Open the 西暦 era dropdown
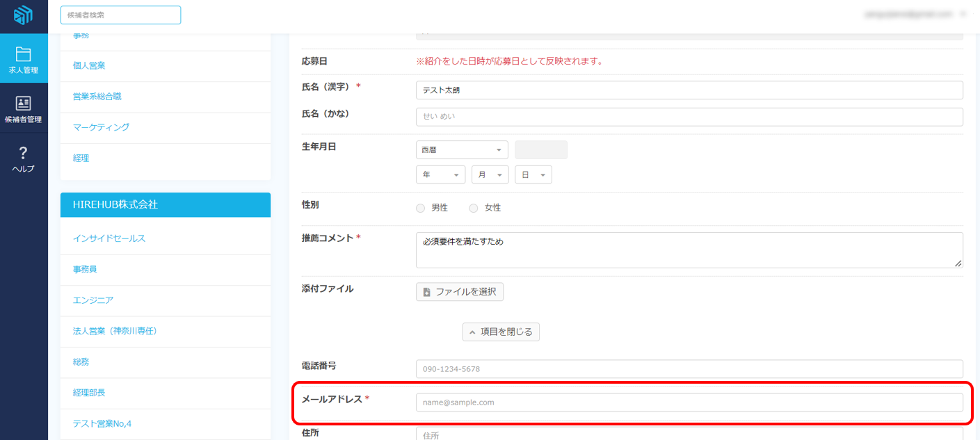The width and height of the screenshot is (980, 440). [x=462, y=150]
